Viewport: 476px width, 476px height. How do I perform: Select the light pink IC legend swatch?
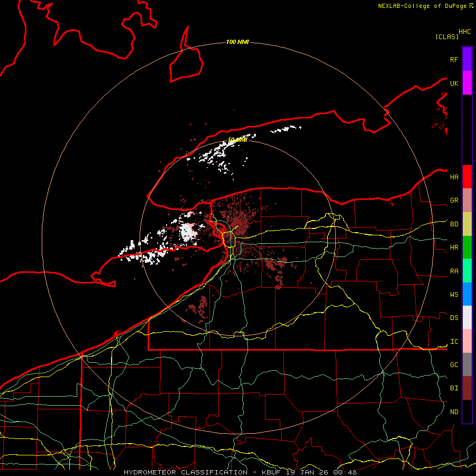pyautogui.click(x=467, y=341)
